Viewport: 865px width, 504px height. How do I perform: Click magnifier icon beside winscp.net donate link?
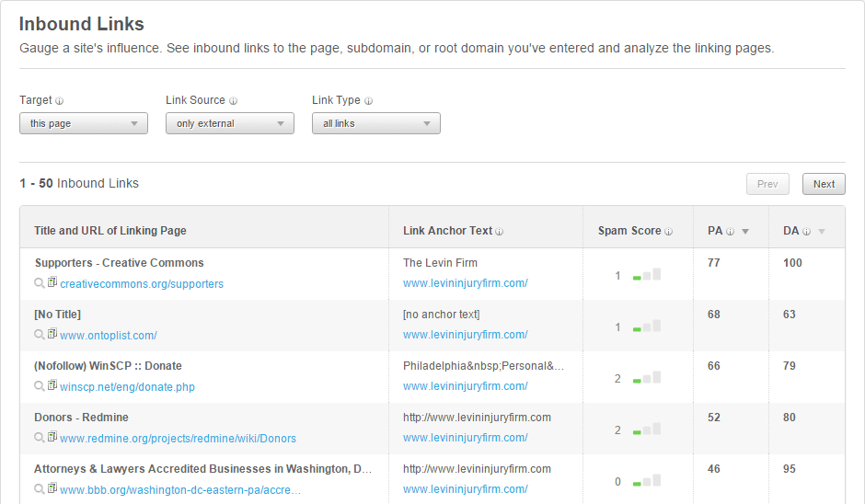point(40,386)
